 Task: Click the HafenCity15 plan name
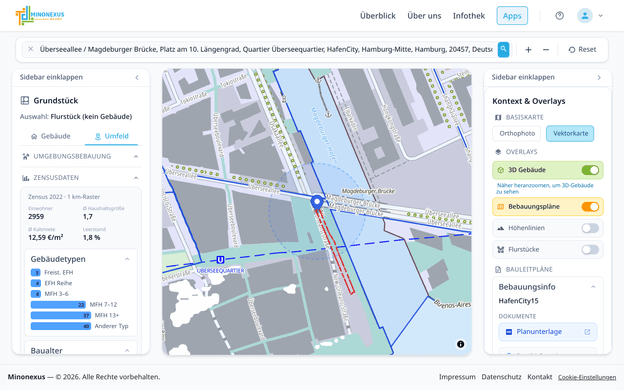coord(518,301)
